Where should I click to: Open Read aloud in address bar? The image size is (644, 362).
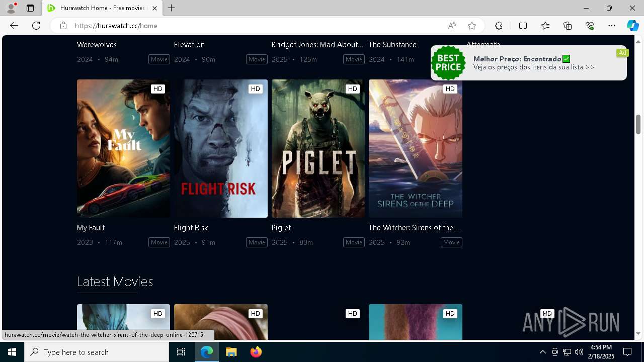pyautogui.click(x=452, y=26)
